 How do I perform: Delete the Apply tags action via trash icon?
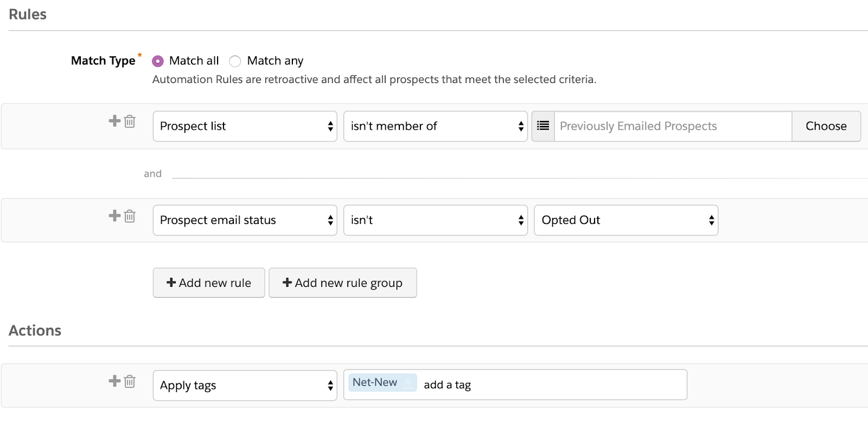(130, 381)
